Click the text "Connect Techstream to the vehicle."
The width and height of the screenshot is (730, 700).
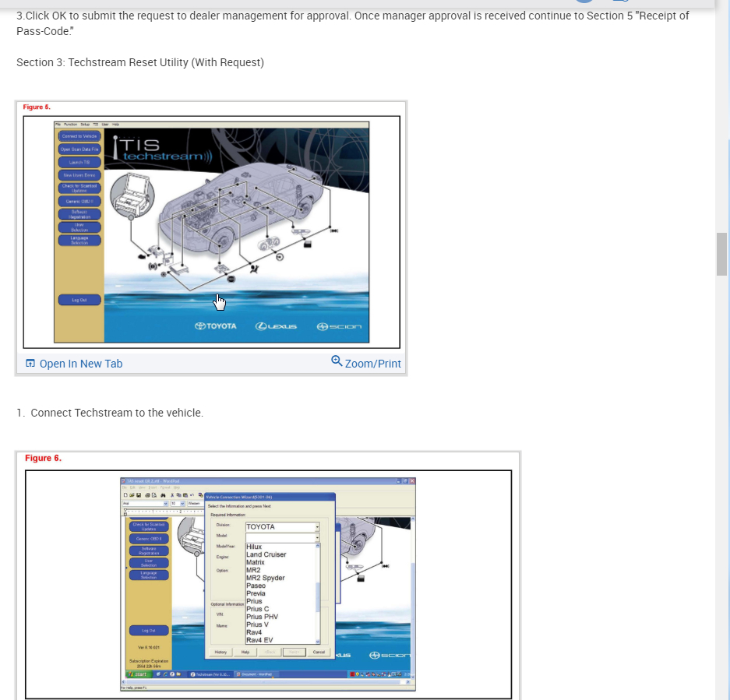click(117, 413)
